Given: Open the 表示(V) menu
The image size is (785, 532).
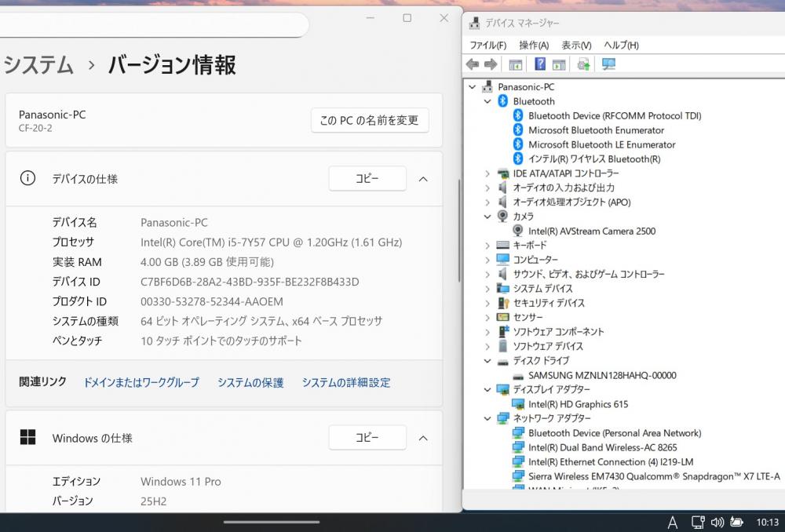Looking at the screenshot, I should (x=576, y=45).
